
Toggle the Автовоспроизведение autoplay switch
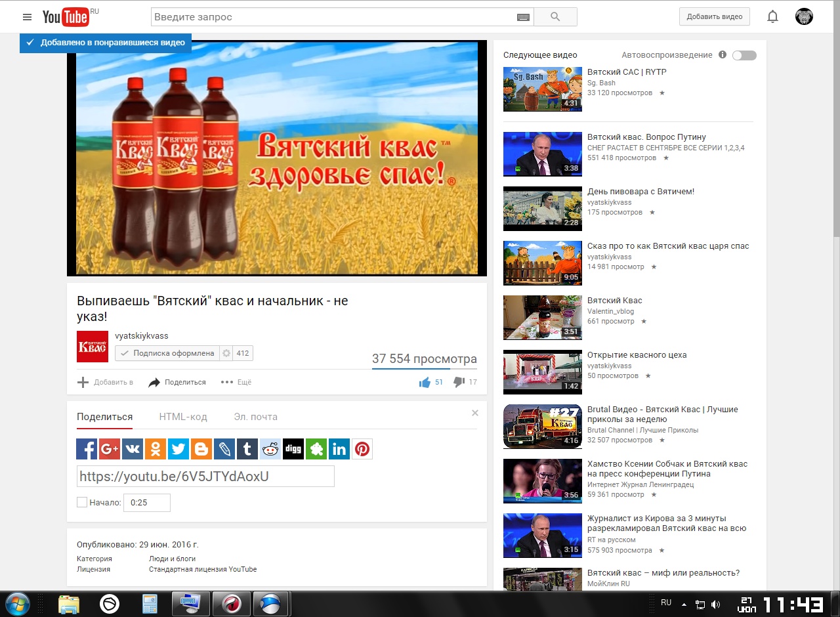click(744, 55)
